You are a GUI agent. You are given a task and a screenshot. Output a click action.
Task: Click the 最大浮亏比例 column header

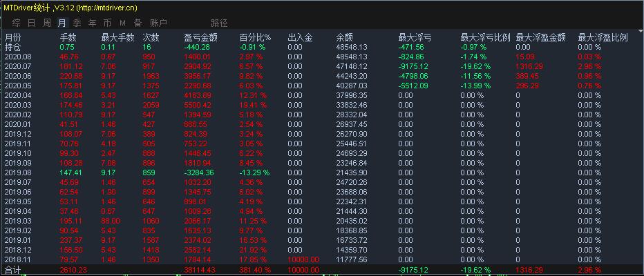coord(486,38)
